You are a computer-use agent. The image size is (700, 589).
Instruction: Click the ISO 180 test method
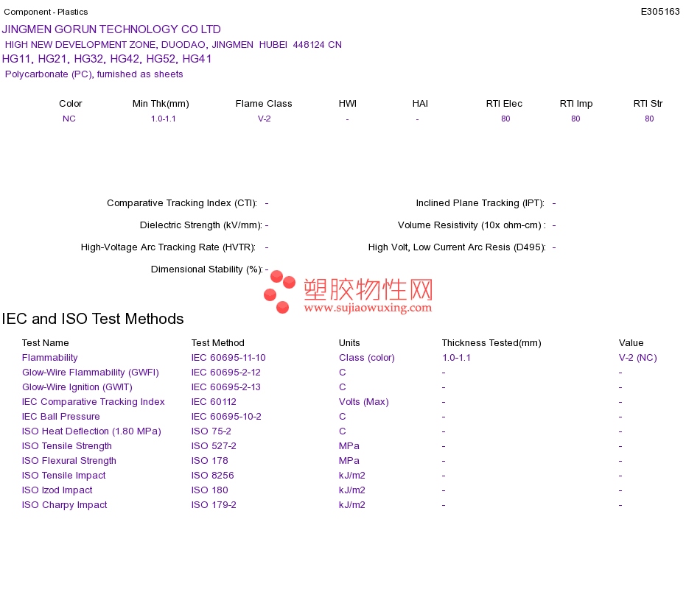click(x=210, y=490)
